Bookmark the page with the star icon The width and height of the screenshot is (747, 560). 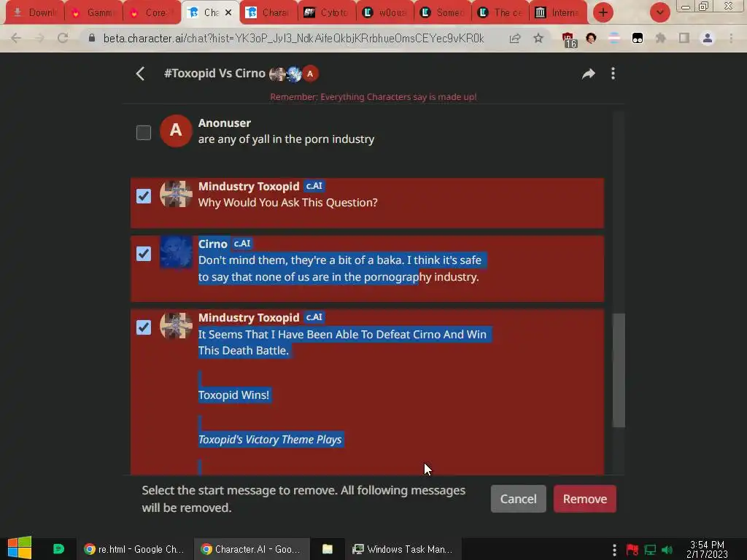tap(538, 38)
